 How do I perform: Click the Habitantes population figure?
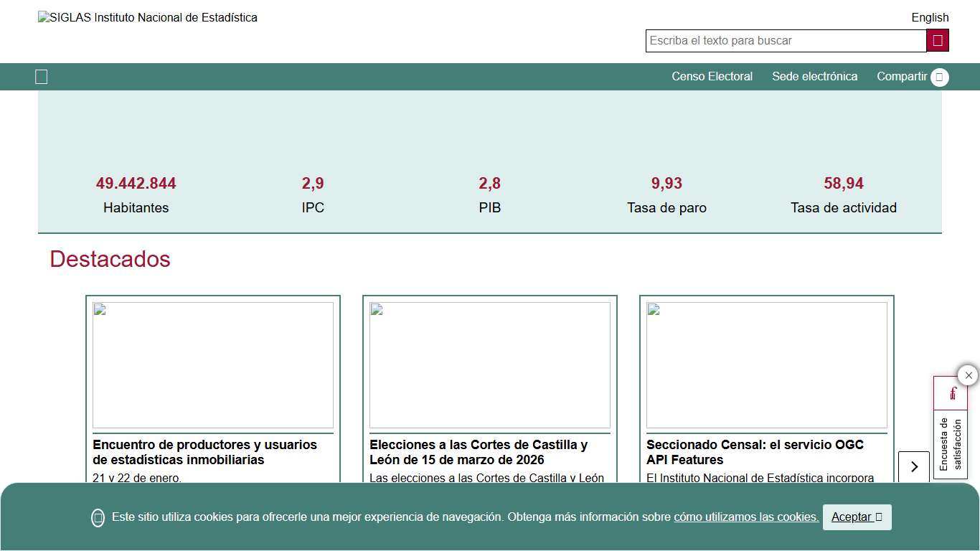pos(136,184)
